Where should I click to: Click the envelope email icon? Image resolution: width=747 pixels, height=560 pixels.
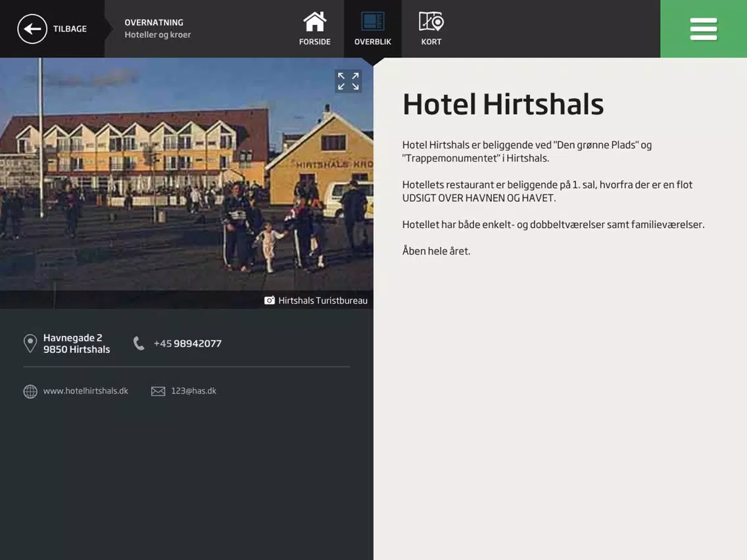tap(158, 391)
